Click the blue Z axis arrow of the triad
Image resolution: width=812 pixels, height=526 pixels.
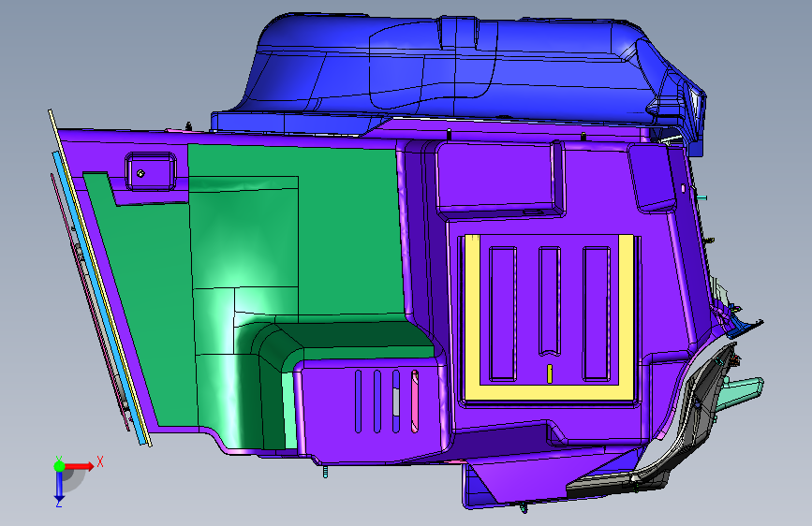59,486
